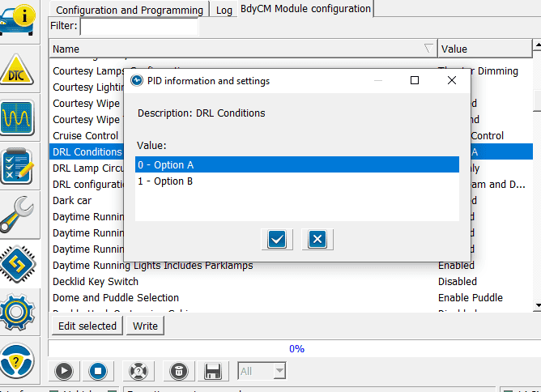Select the module configuration chip icon
The image size is (541, 392).
(18, 264)
